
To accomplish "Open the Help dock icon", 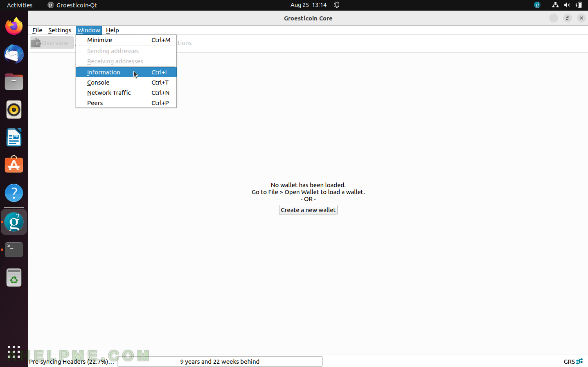I will [x=14, y=193].
